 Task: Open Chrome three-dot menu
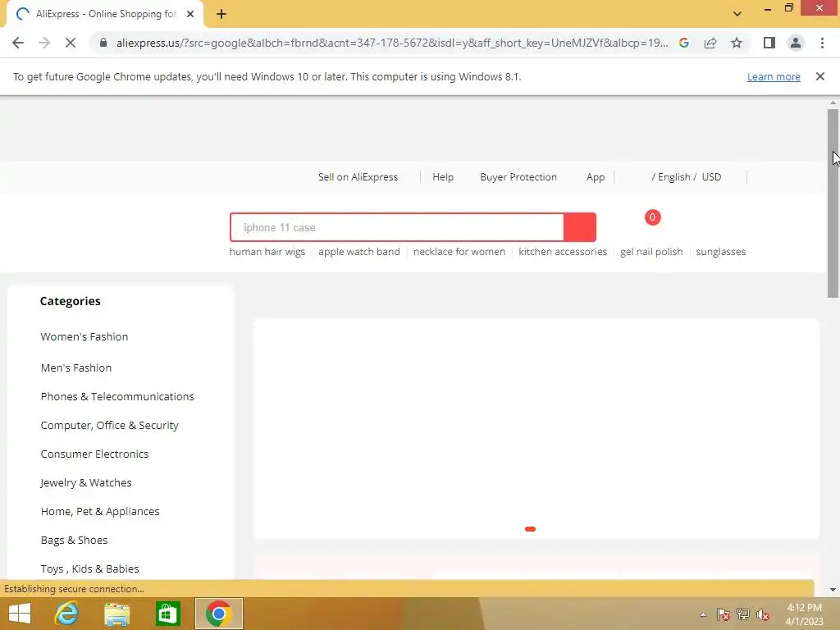[822, 43]
